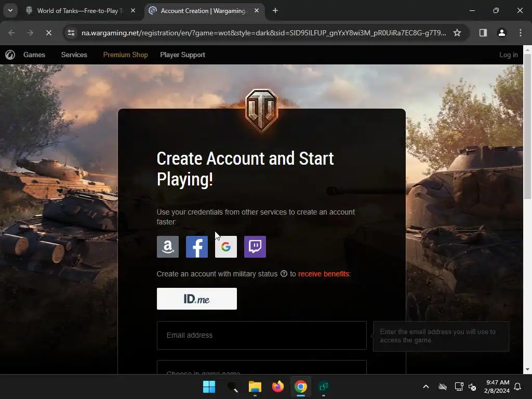This screenshot has width=532, height=399.
Task: Go forward in browser history
Action: point(30,33)
